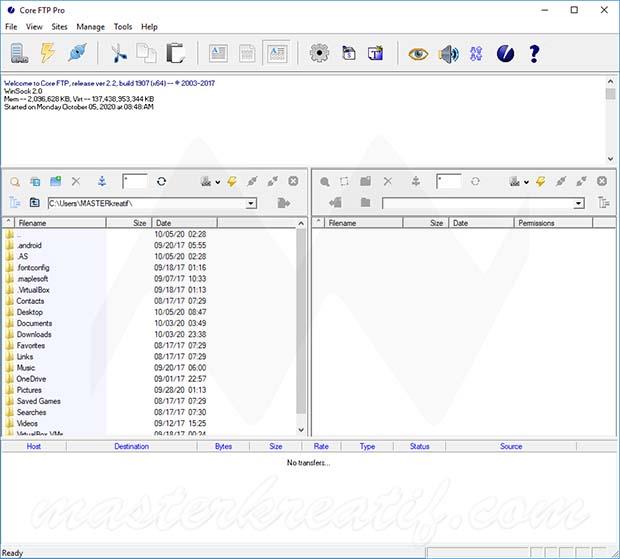620x559 pixels.
Task: Open the Site Manager icon
Action: tap(19, 53)
